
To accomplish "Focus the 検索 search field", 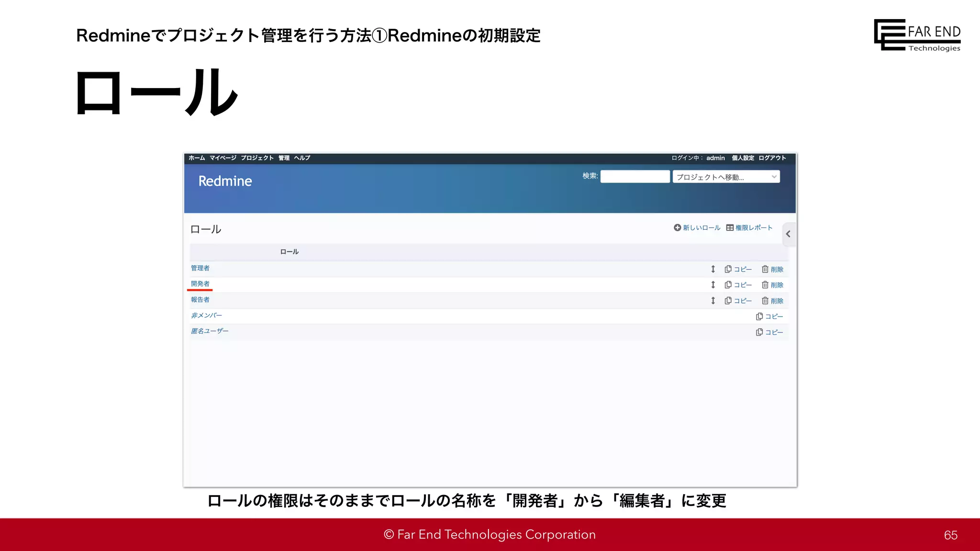I will 635,176.
